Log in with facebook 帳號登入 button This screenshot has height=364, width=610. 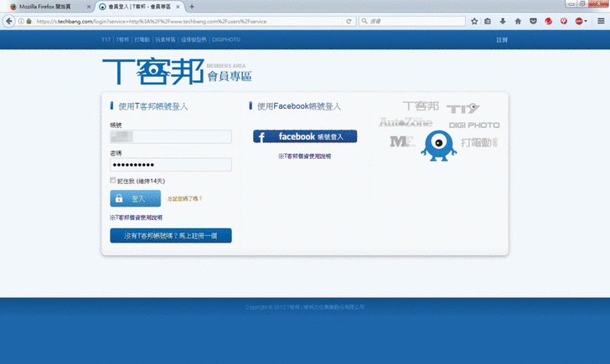pos(305,136)
